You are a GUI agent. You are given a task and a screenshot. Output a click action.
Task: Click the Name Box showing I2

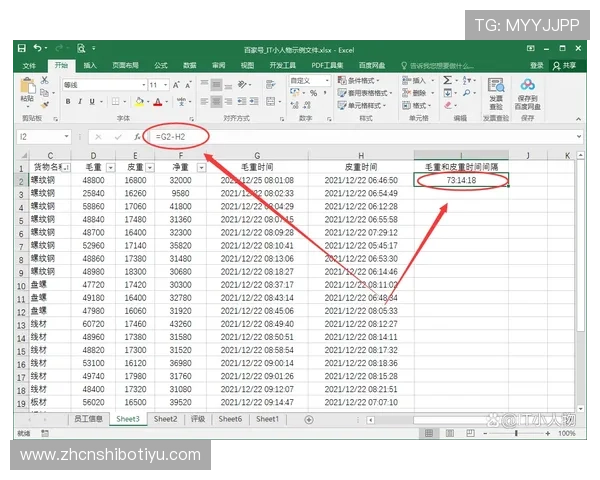coord(44,137)
